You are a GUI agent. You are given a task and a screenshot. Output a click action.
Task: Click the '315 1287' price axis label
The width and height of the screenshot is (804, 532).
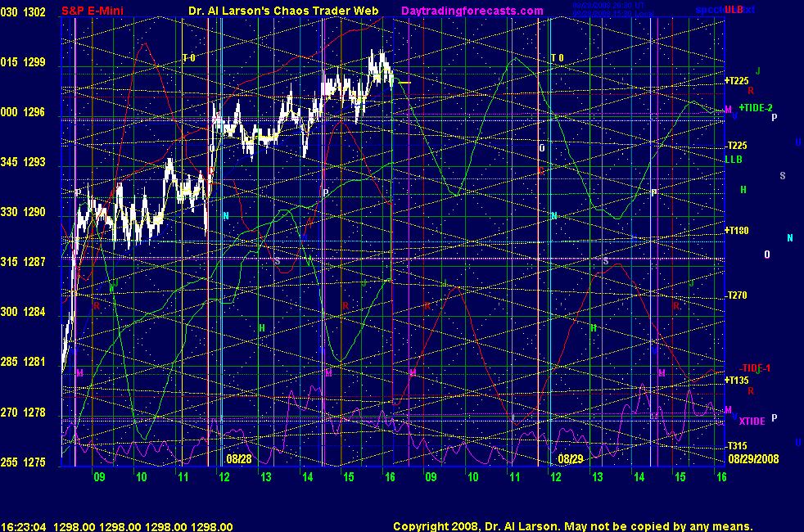[x=23, y=262]
